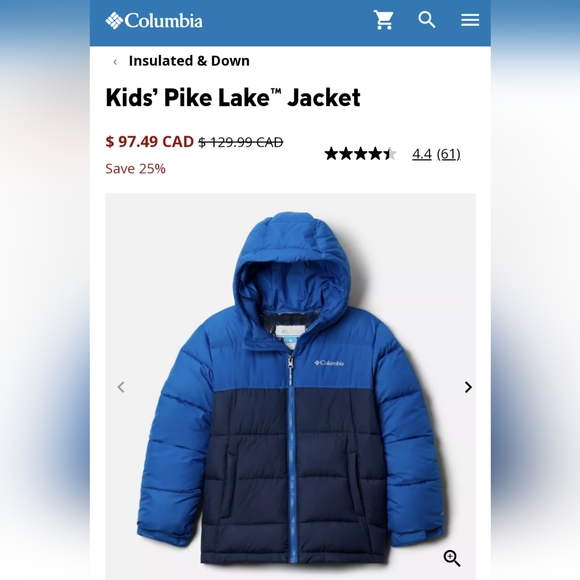
Task: Open the Insulated & Down category link
Action: tap(189, 61)
